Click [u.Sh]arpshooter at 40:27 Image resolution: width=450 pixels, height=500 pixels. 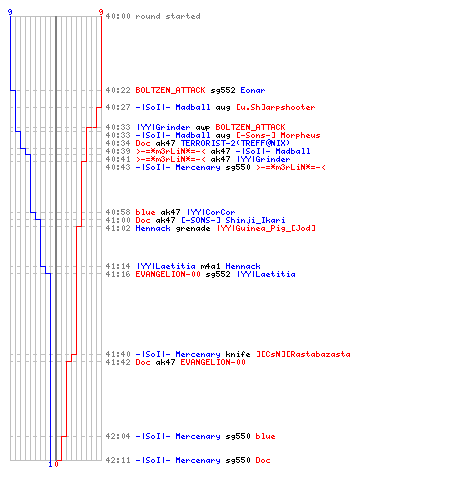276,107
